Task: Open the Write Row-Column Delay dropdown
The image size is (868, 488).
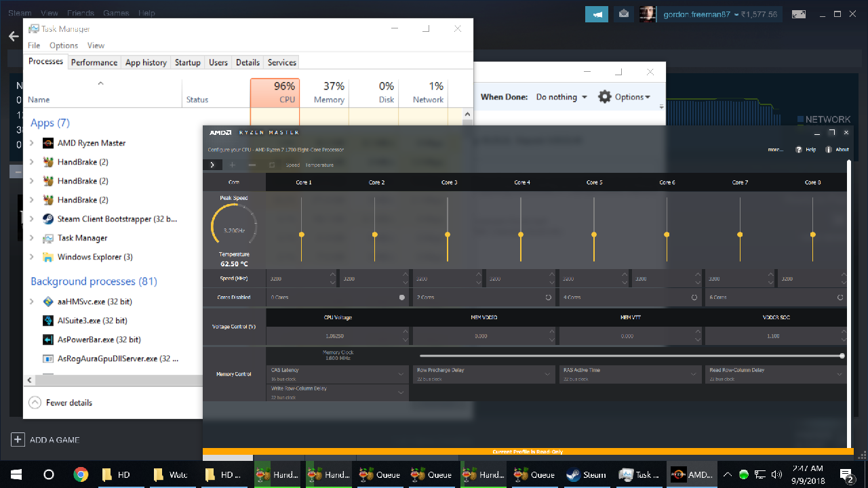Action: (x=338, y=392)
